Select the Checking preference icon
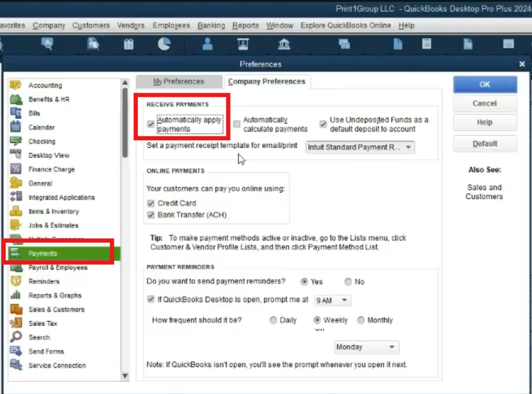The image size is (532, 394). click(x=16, y=141)
